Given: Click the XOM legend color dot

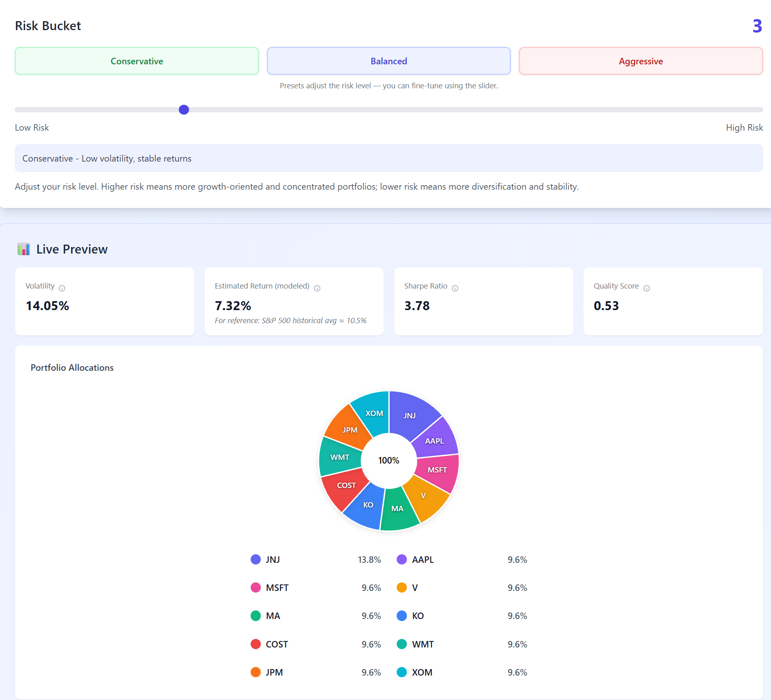Looking at the screenshot, I should click(402, 672).
